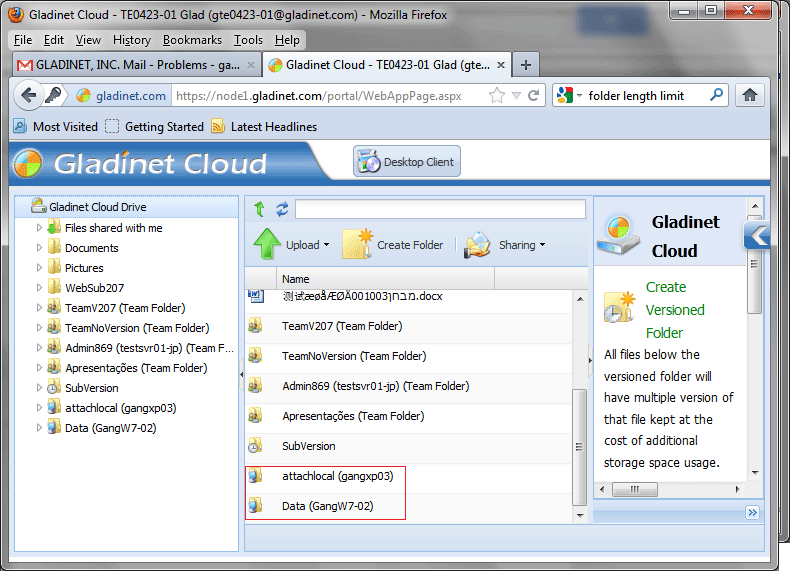The width and height of the screenshot is (790, 571).
Task: Expand the WebSub207 tree node
Action: click(x=39, y=288)
